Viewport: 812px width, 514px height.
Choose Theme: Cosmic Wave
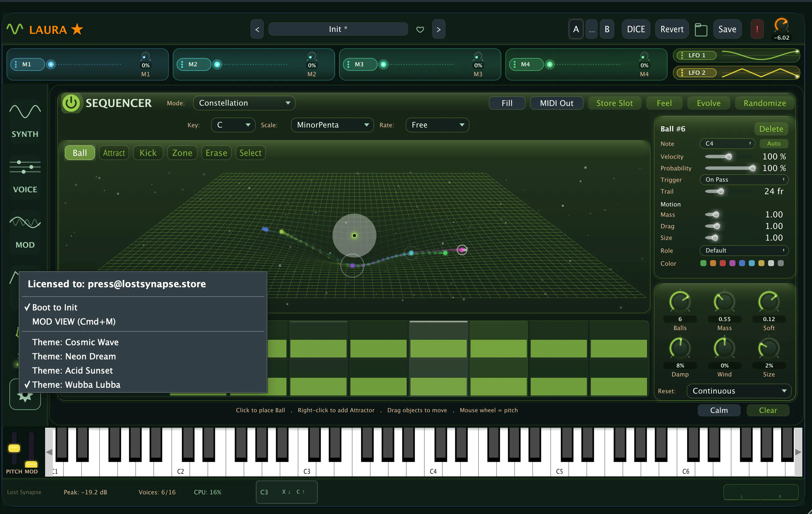coord(143,342)
